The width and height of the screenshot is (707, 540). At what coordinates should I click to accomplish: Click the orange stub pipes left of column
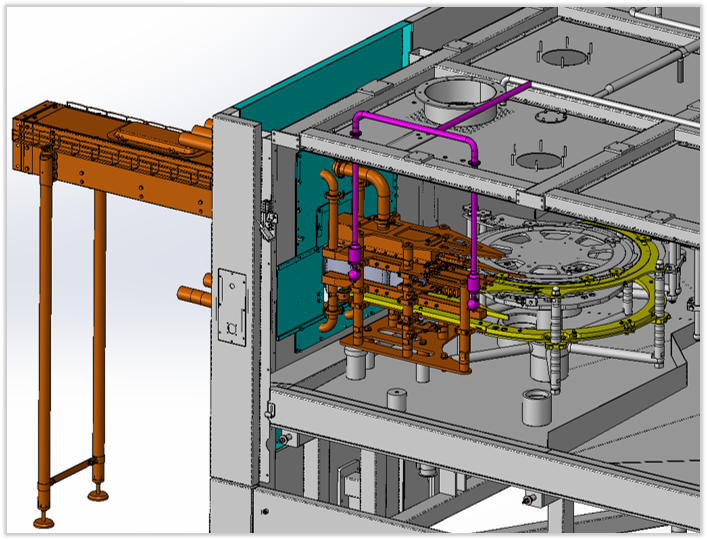192,297
